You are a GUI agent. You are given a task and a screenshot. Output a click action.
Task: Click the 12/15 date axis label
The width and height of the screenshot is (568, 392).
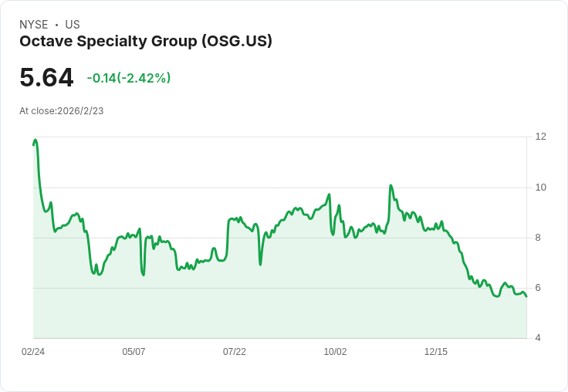[436, 352]
